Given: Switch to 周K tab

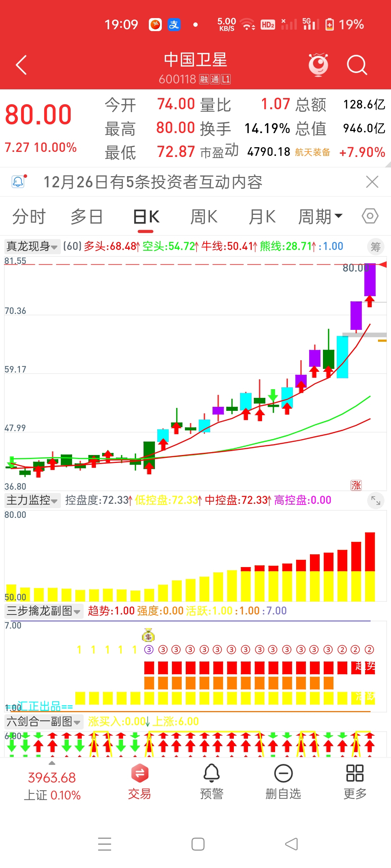Looking at the screenshot, I should click(204, 217).
